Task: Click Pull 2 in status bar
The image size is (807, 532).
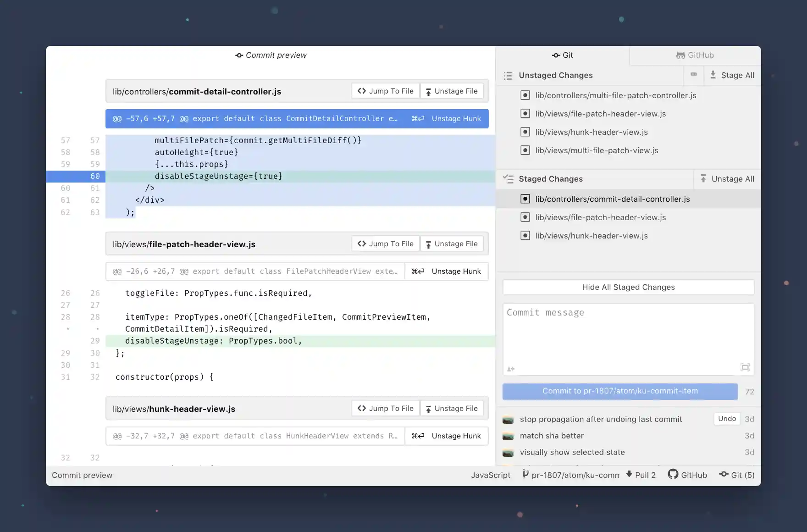Action: pyautogui.click(x=641, y=475)
